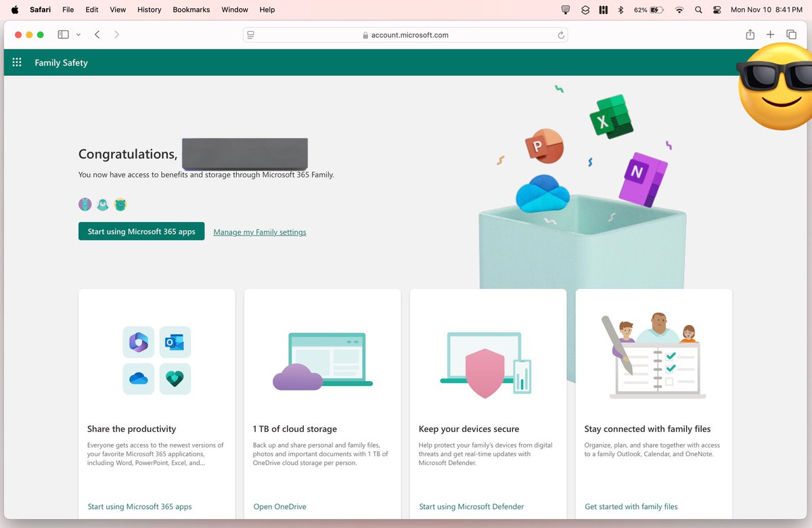Open Manage my Family settings link
This screenshot has height=528, width=812.
pyautogui.click(x=260, y=232)
